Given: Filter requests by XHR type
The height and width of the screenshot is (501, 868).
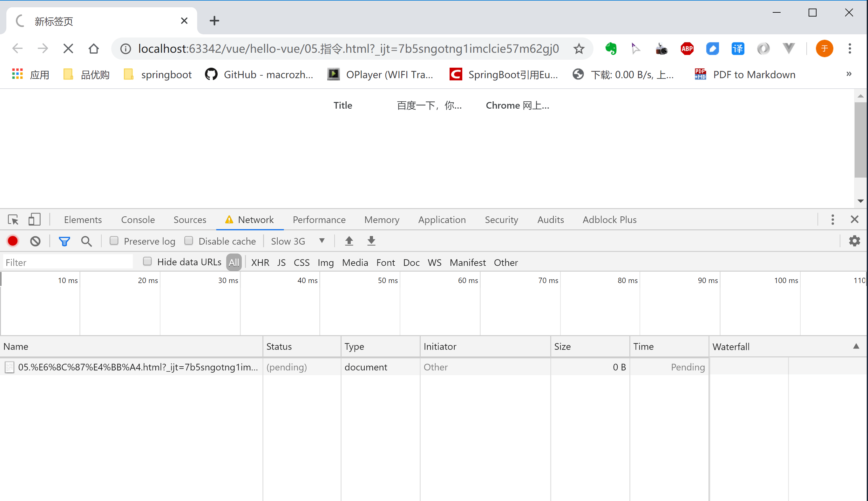Looking at the screenshot, I should (x=260, y=262).
